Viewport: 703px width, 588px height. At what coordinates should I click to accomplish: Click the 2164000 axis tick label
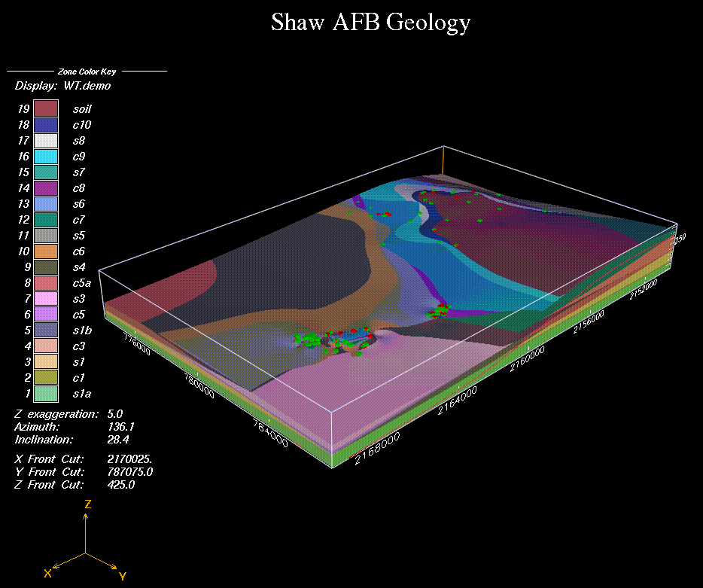pyautogui.click(x=457, y=401)
